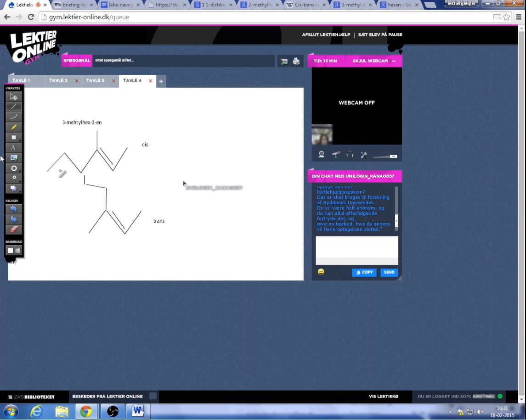
Task: Click the Send button in the chat
Action: 389,272
